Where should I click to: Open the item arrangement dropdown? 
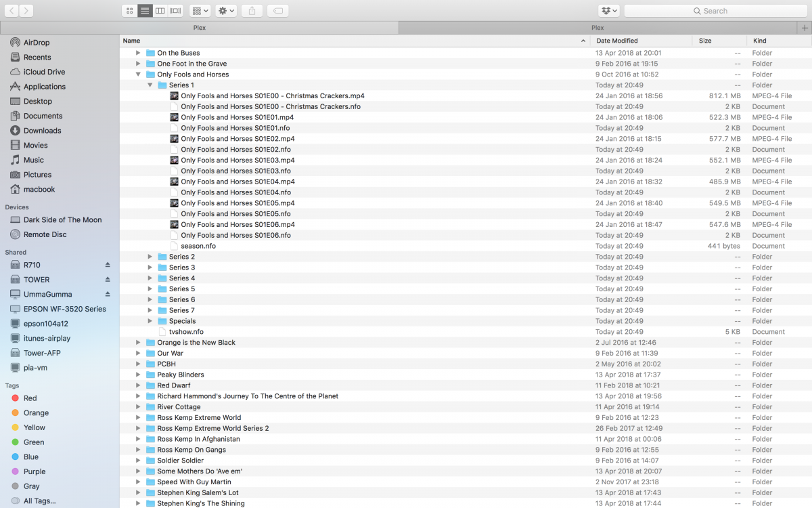[200, 11]
